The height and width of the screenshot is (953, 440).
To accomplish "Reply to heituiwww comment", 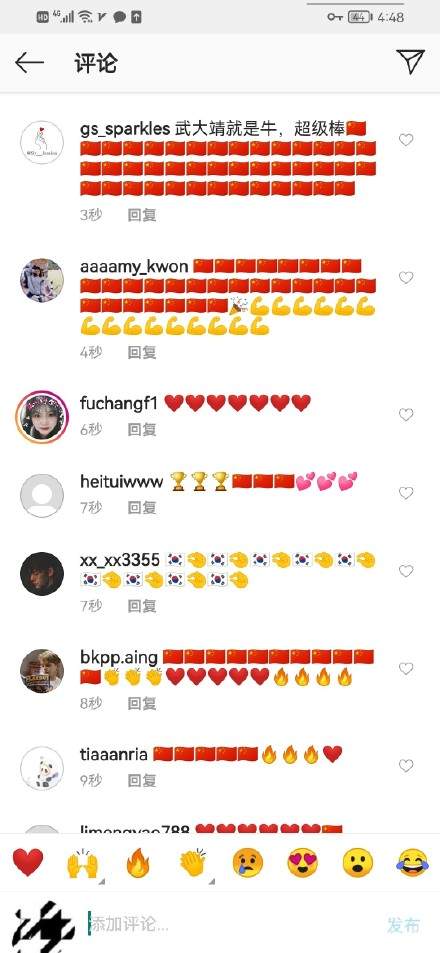I will (142, 507).
